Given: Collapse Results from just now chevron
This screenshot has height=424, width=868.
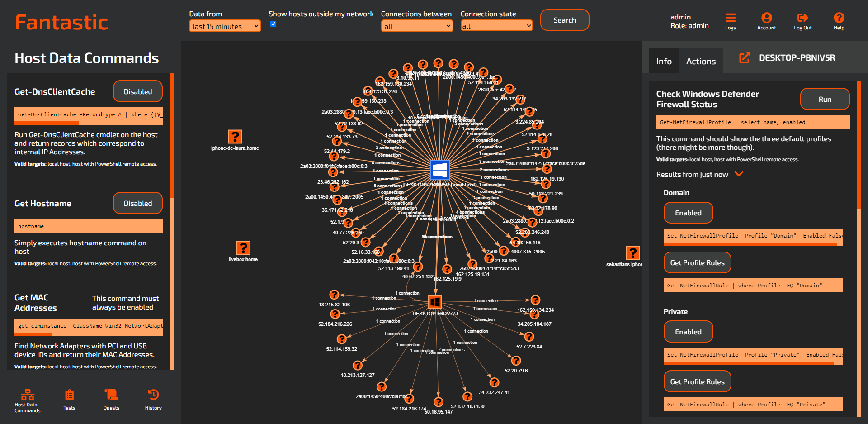Looking at the screenshot, I should click(x=739, y=174).
